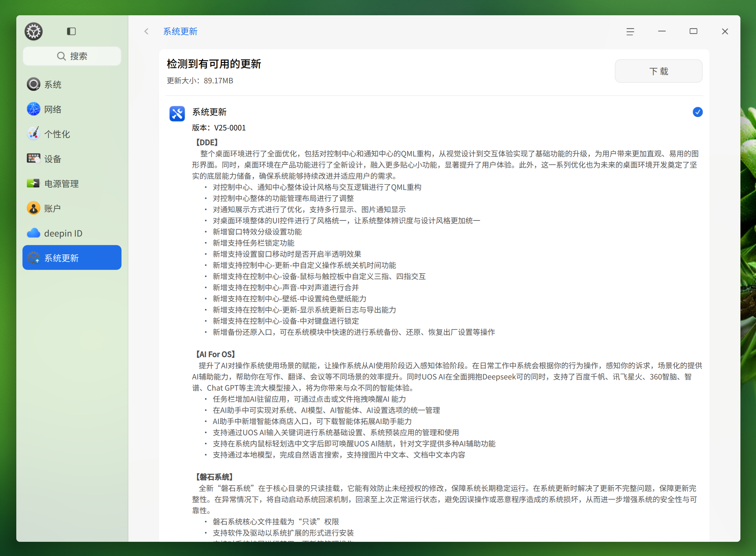Click the 【磐石系统】 section heading
The height and width of the screenshot is (556, 756).
(x=215, y=477)
